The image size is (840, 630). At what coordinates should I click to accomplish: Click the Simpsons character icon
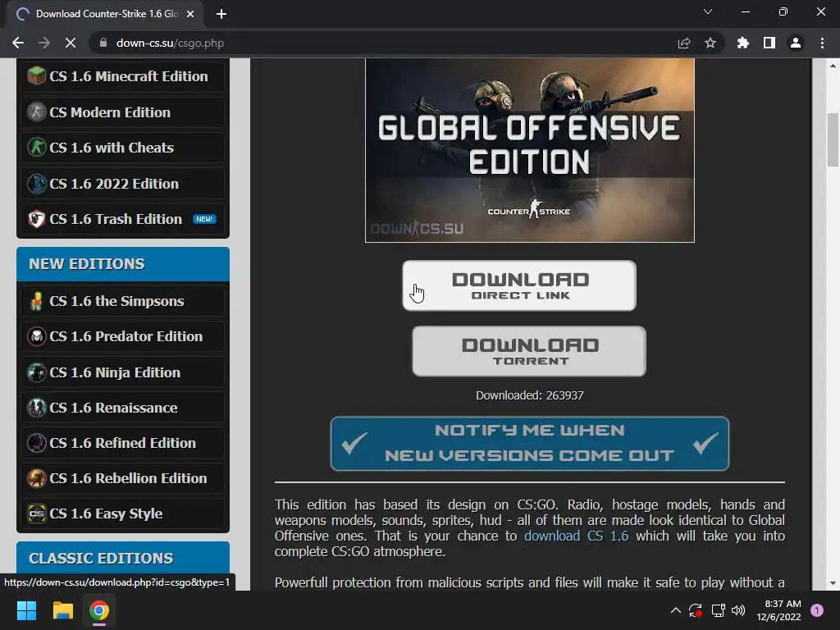[36, 301]
